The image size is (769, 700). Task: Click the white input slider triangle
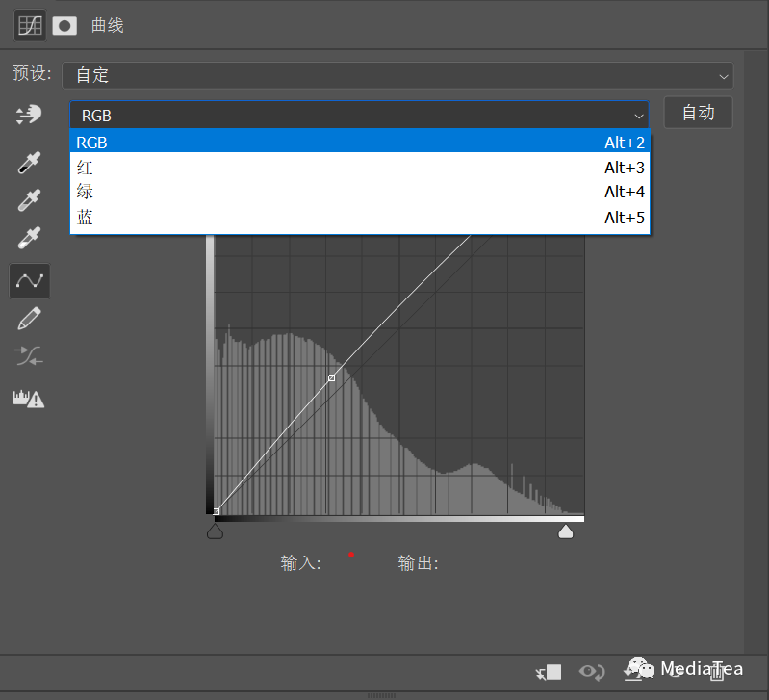coord(566,531)
